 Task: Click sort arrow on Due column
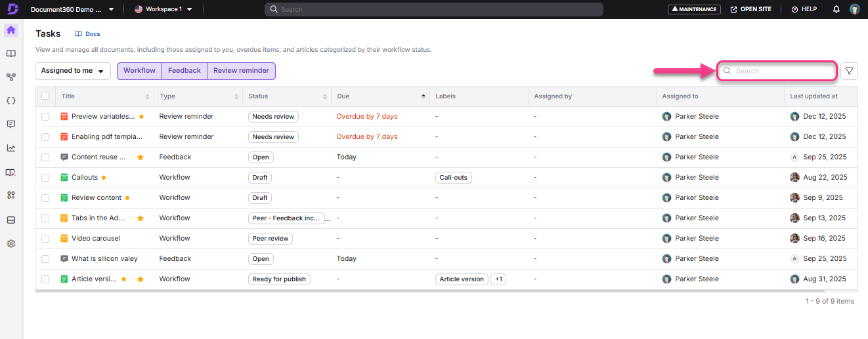click(x=423, y=96)
